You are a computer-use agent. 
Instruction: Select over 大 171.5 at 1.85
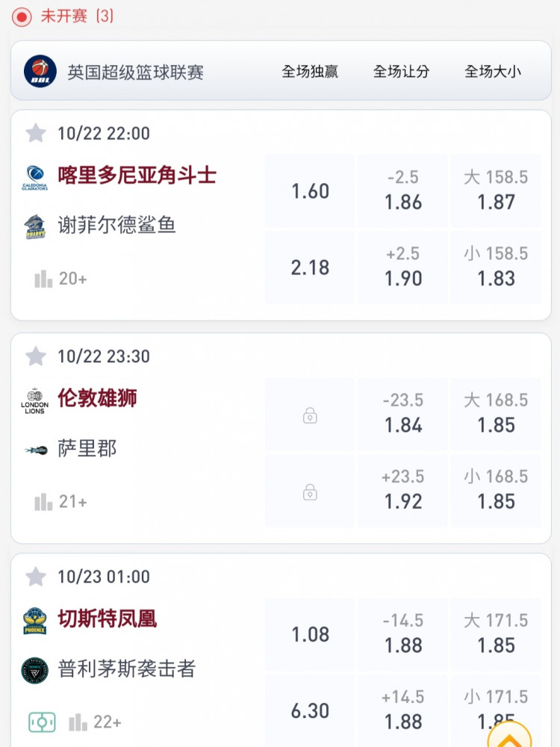(497, 634)
